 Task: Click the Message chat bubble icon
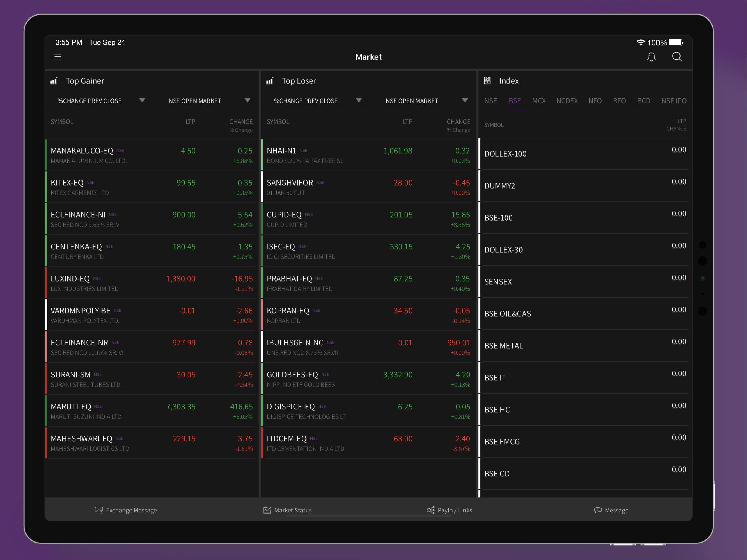click(x=598, y=510)
